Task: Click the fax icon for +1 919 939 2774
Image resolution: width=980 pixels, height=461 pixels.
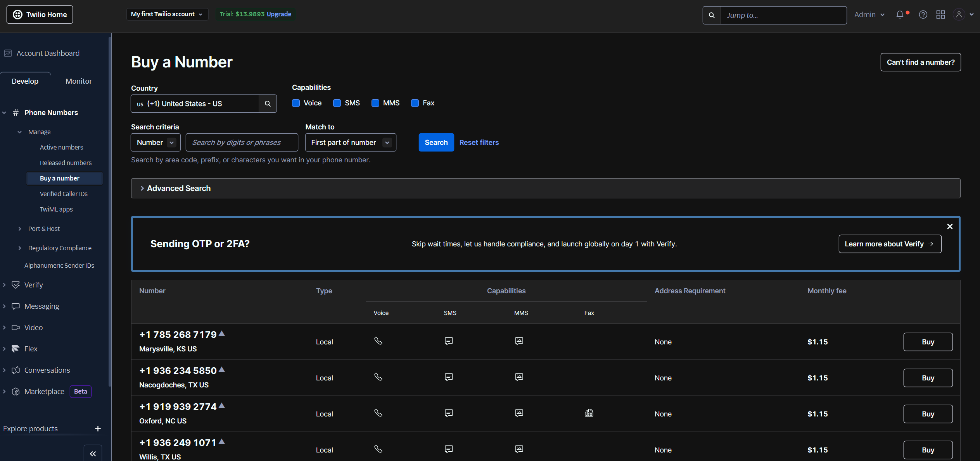Action: point(589,413)
